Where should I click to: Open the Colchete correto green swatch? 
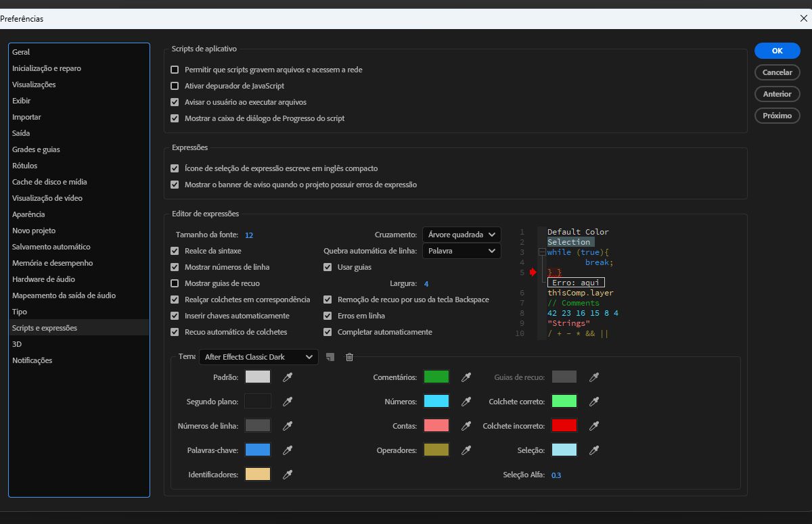click(x=564, y=402)
